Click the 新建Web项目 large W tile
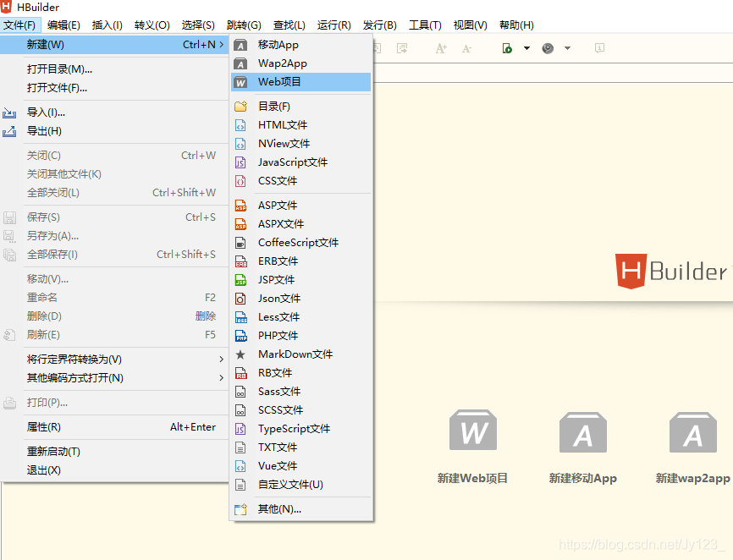This screenshot has width=733, height=560. (x=473, y=431)
